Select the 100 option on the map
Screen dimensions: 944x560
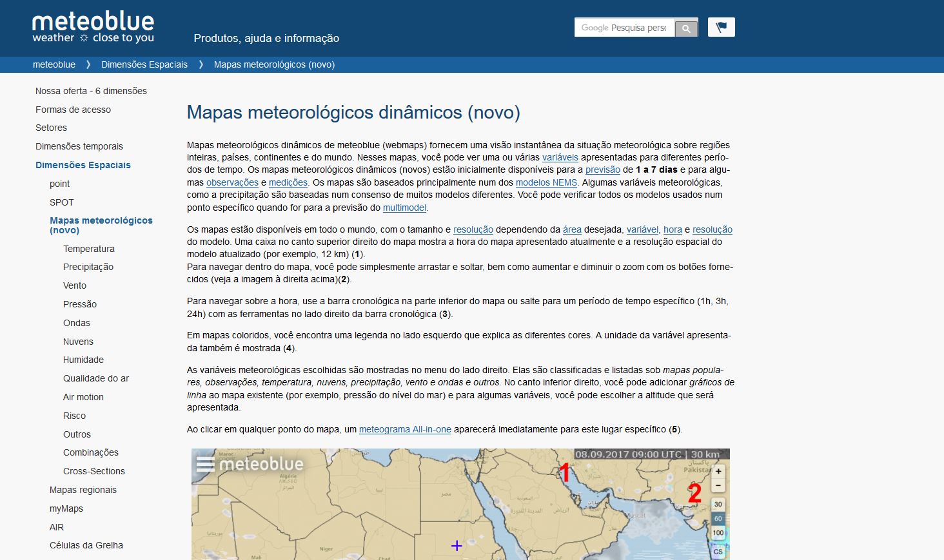(x=718, y=533)
